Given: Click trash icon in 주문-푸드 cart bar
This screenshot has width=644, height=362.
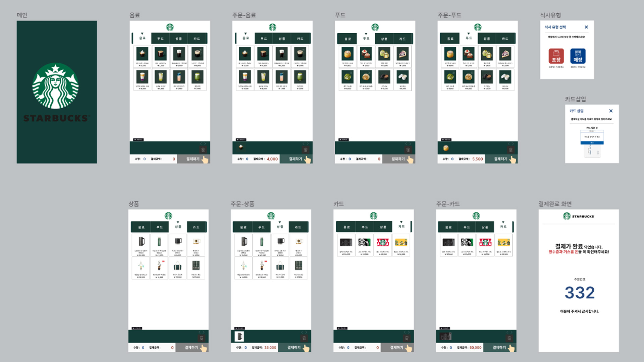Looking at the screenshot, I should point(511,150).
